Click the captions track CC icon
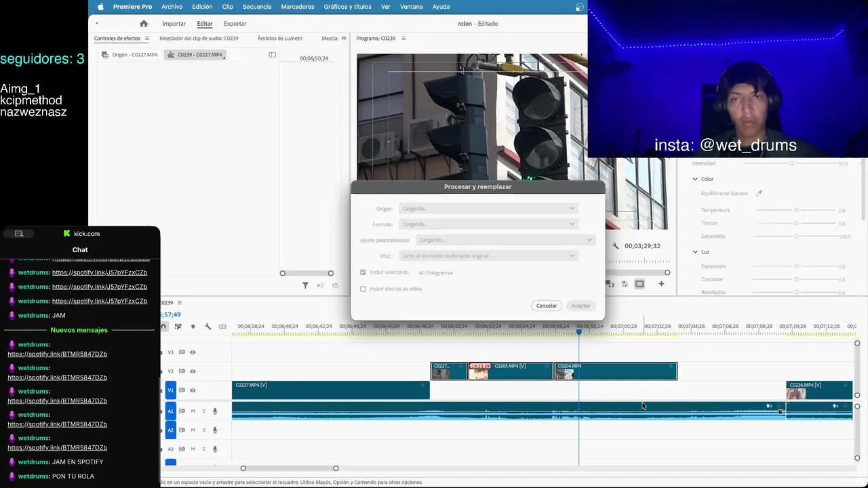Image resolution: width=868 pixels, height=488 pixels. pos(222,327)
